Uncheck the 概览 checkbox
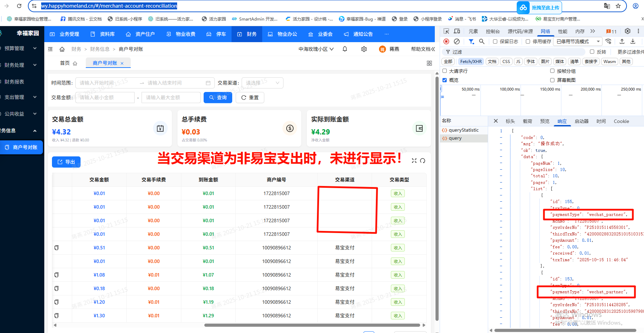This screenshot has height=333, width=644. pyautogui.click(x=445, y=80)
